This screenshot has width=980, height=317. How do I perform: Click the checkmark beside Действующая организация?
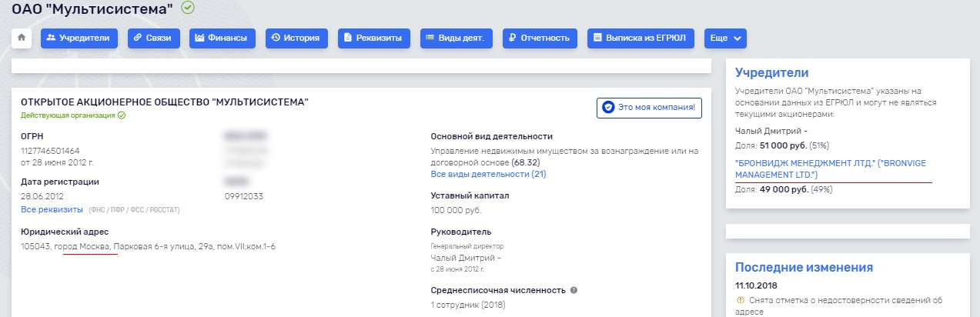coord(121,115)
